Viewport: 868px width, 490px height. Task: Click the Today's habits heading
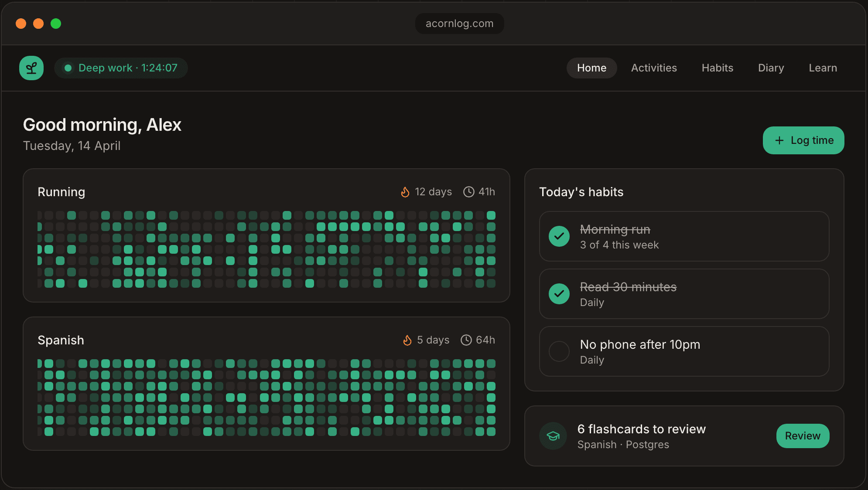581,192
